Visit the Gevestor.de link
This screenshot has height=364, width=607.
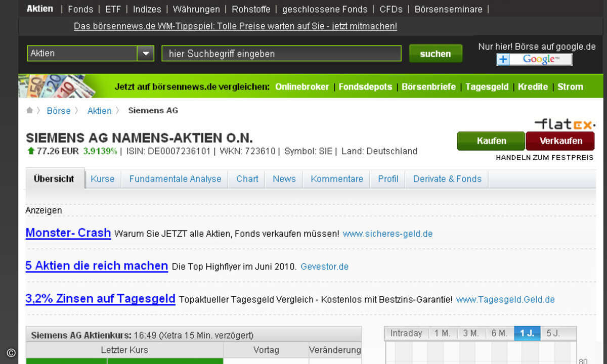tap(325, 267)
